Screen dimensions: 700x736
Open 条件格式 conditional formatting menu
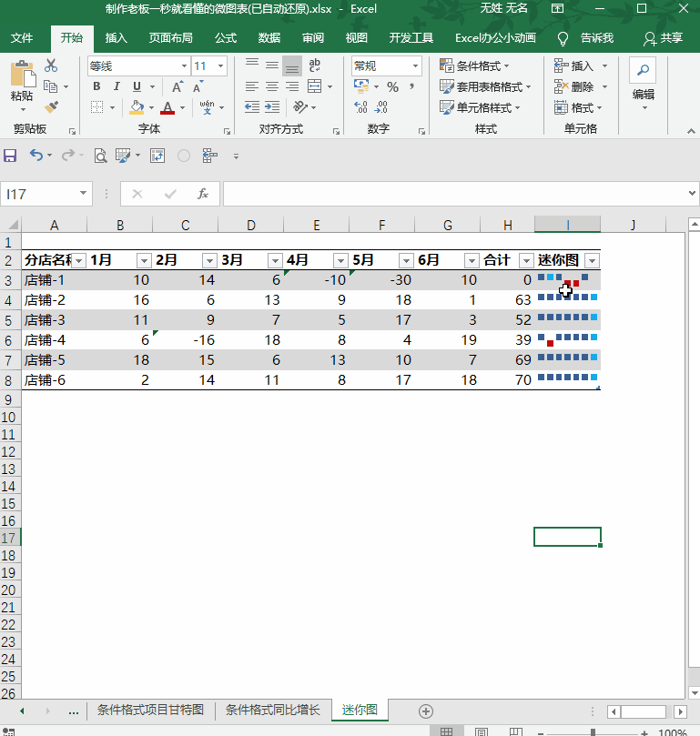pyautogui.click(x=474, y=66)
